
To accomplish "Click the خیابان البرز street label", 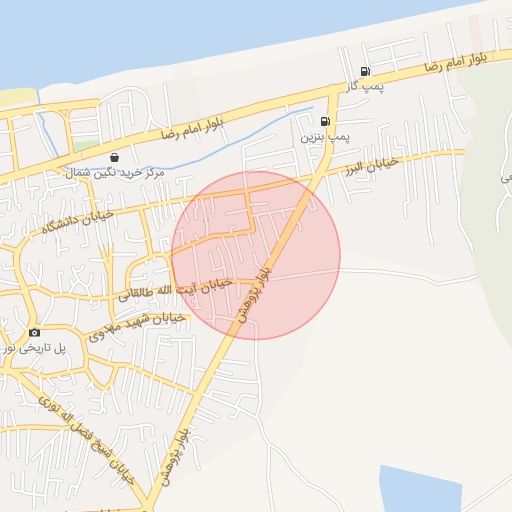I will [x=372, y=166].
